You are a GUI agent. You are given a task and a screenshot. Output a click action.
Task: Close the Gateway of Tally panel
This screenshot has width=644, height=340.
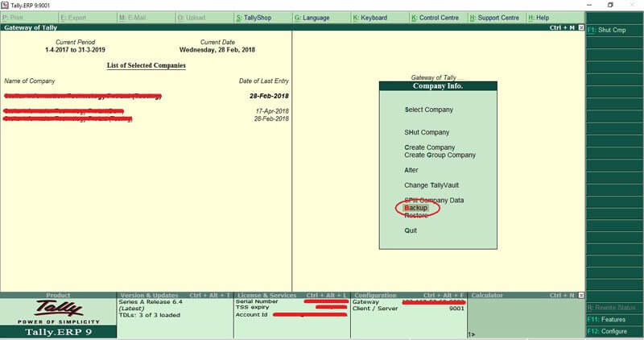(x=581, y=27)
